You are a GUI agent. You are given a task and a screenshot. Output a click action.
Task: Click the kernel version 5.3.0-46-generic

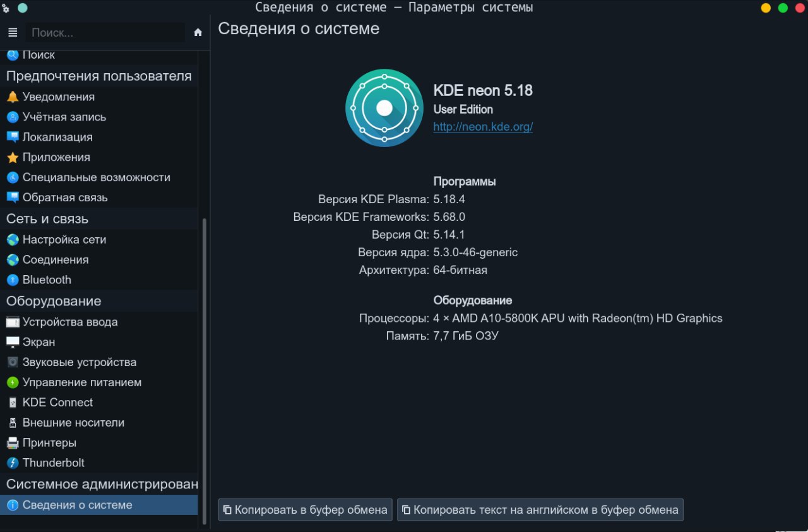click(475, 252)
